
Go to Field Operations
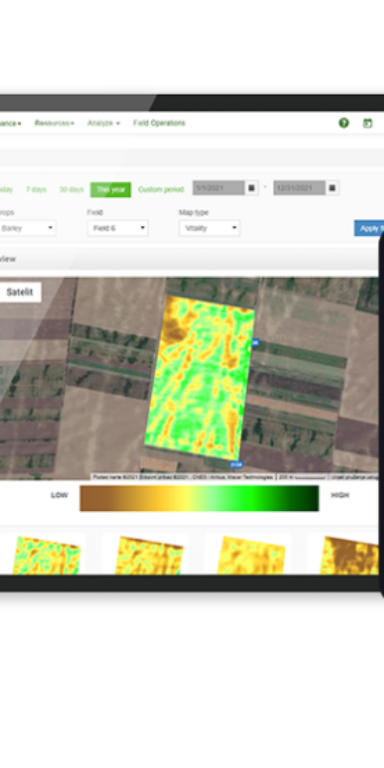(159, 123)
